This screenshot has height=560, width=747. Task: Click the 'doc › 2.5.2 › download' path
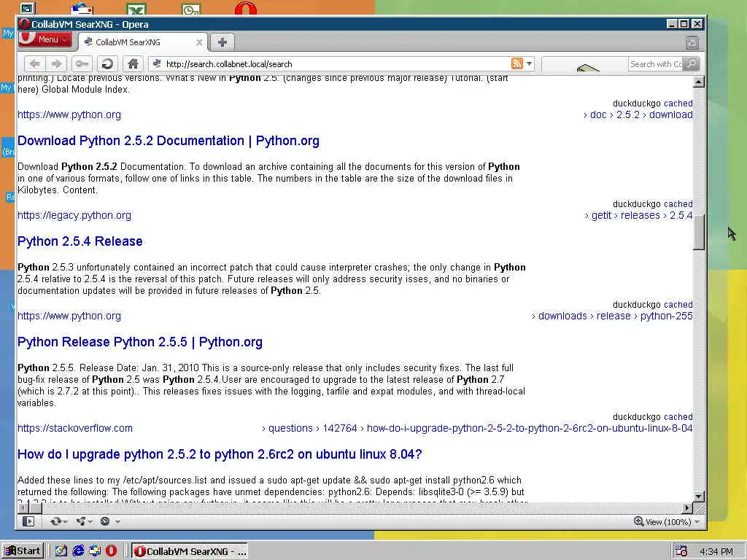pos(638,114)
